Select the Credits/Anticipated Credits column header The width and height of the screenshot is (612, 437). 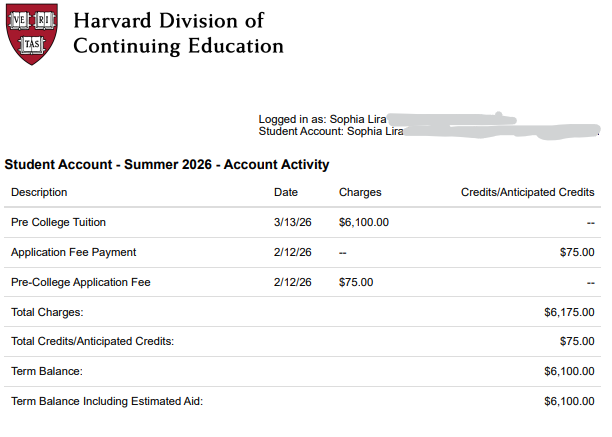[x=527, y=192]
